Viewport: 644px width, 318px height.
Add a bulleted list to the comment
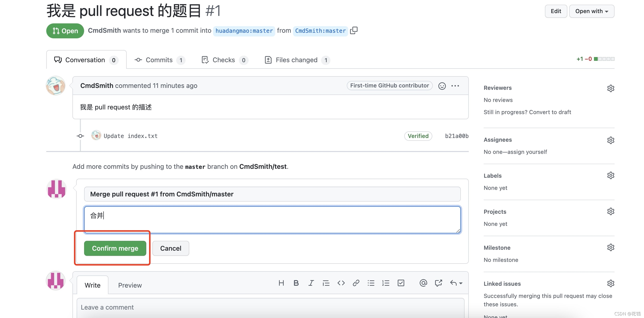pos(371,283)
